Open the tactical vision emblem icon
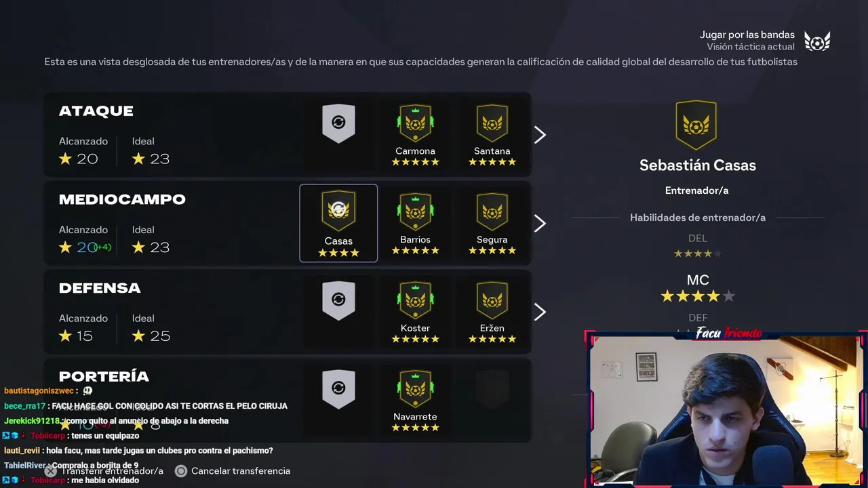The image size is (868, 488). click(817, 41)
